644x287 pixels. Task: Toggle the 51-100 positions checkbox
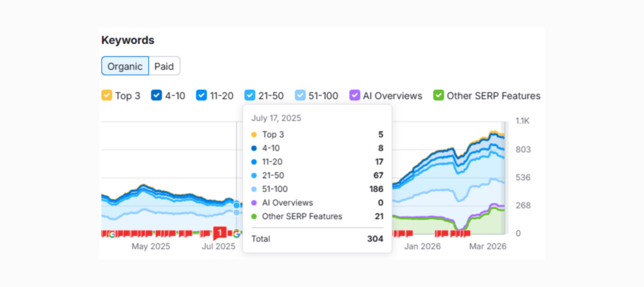point(300,96)
